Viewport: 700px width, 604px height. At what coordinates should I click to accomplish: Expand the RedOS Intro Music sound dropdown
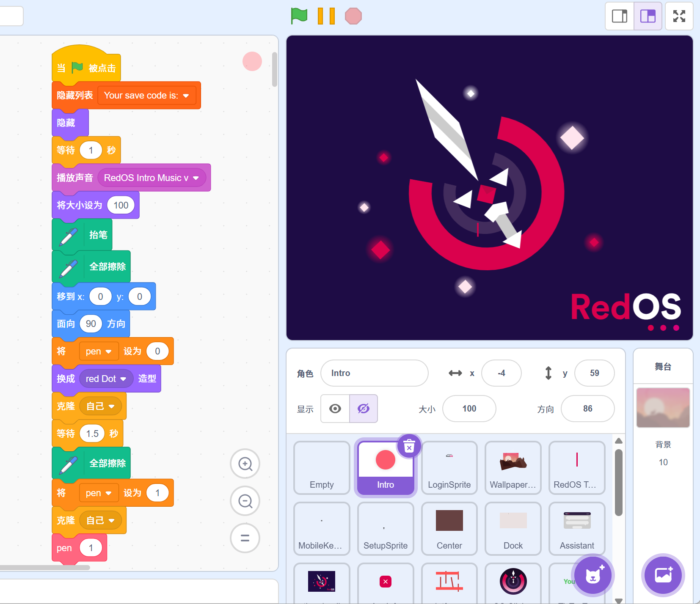coord(196,178)
